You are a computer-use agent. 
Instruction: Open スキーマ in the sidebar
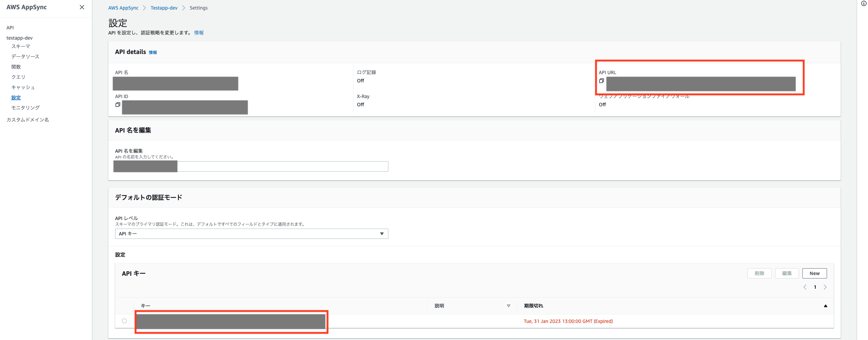[x=20, y=46]
